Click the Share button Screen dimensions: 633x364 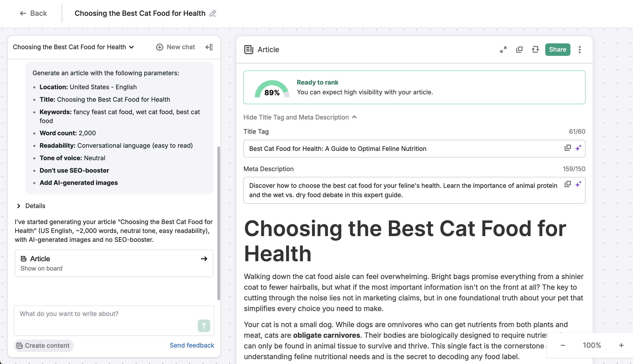(x=557, y=49)
